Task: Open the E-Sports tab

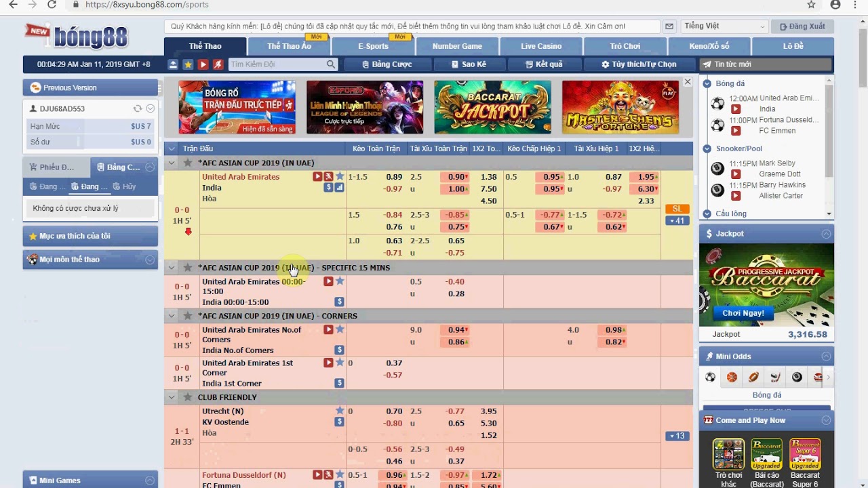Action: click(x=373, y=46)
